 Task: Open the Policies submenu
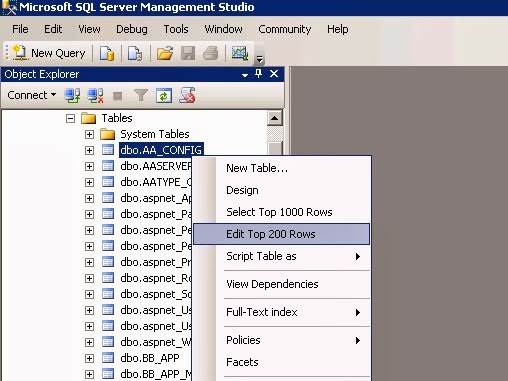pos(282,340)
